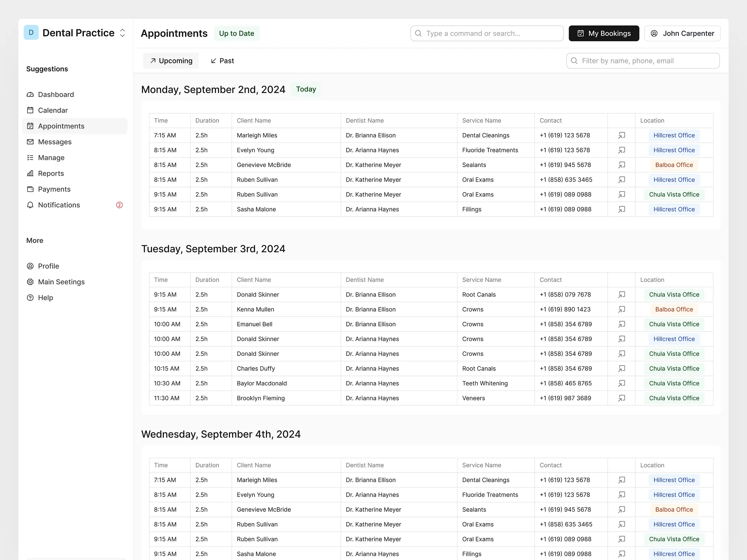Open John Carpenter account menu
The height and width of the screenshot is (560, 747).
tap(682, 34)
